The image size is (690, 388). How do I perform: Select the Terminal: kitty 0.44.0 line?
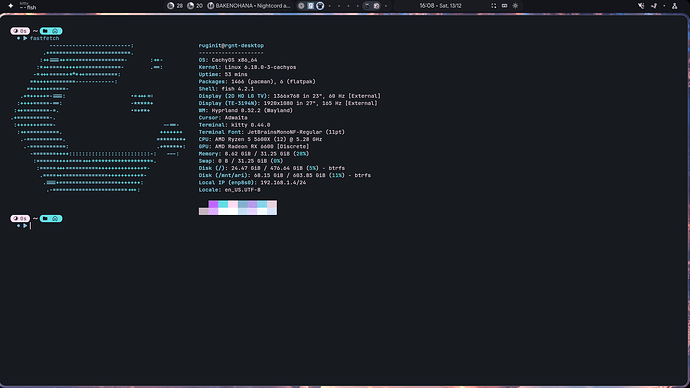(234, 125)
